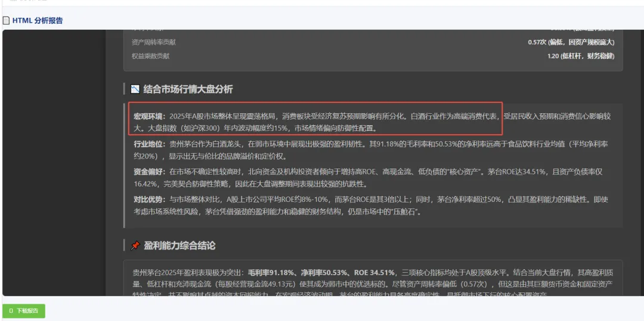This screenshot has width=644, height=321.
Task: Select the 盈利能力综合结论 section heading
Action: click(x=179, y=245)
